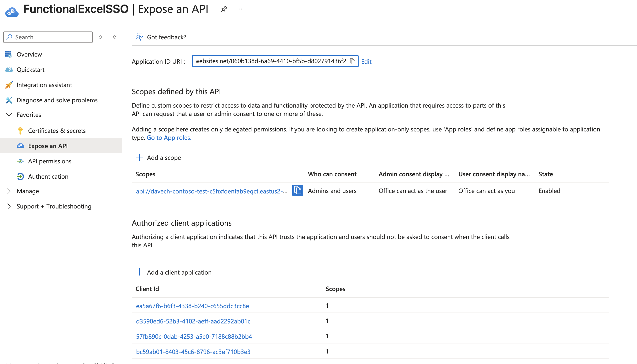Screen dimensions: 637x364
Task: Expand the Manage section
Action: point(9,191)
